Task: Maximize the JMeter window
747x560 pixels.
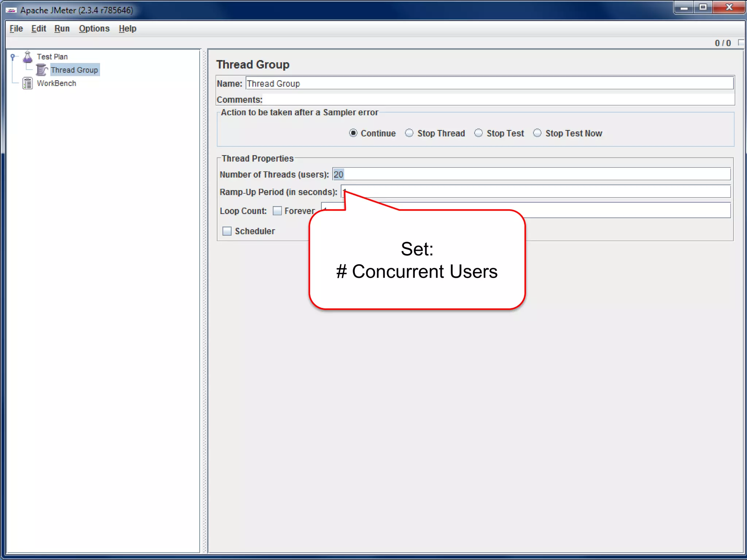Action: [703, 8]
